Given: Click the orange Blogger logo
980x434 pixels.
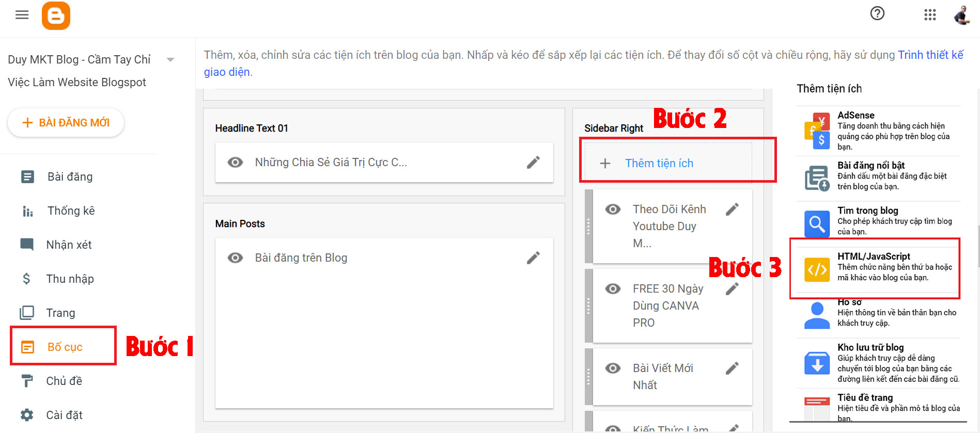Looking at the screenshot, I should 56,15.
